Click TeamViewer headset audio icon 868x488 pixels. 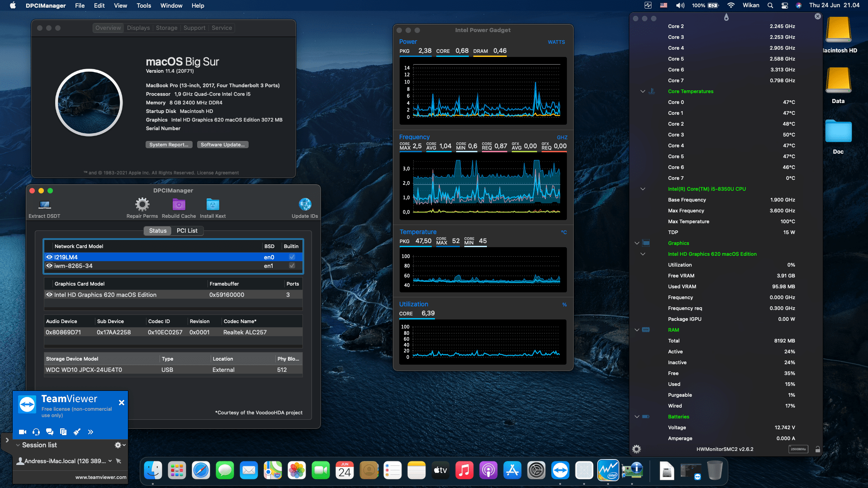[x=36, y=432]
